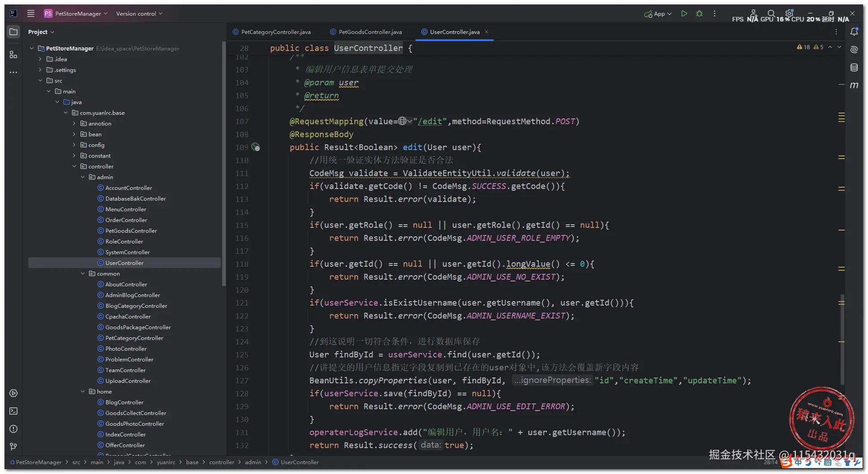Jump to previous highlighted error arrow
This screenshot has height=474, width=868.
830,47
